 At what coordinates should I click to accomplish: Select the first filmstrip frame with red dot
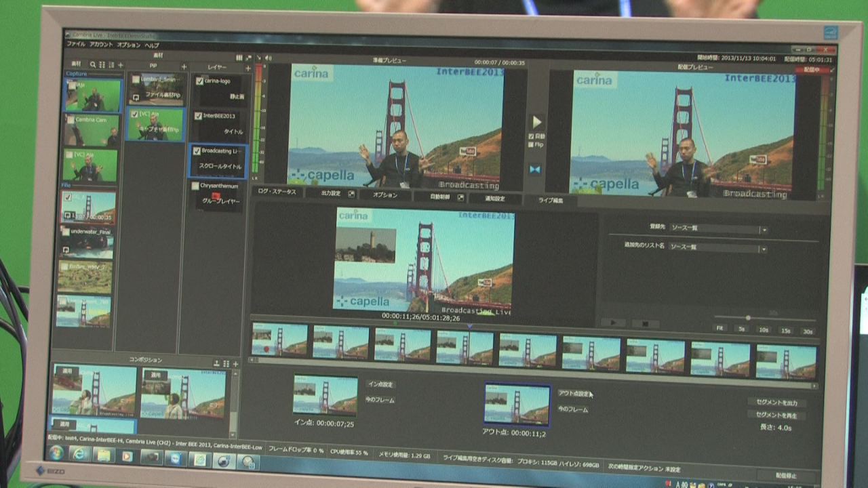click(279, 339)
